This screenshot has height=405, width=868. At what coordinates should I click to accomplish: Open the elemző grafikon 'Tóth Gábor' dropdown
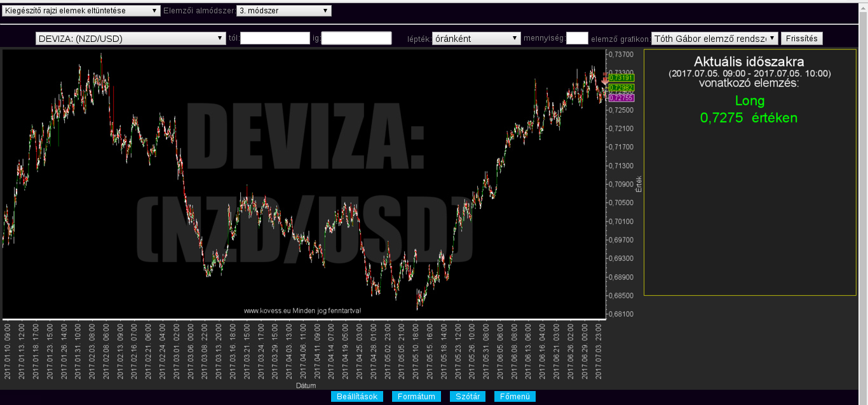tap(714, 39)
